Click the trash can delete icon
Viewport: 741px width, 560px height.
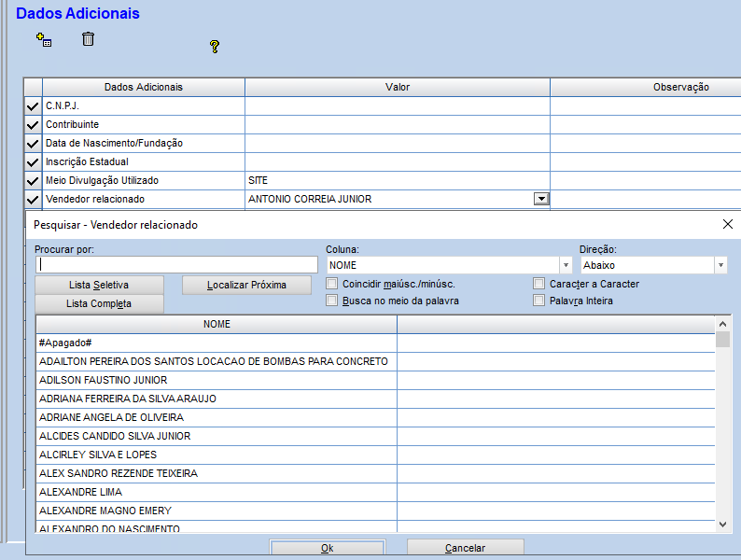tap(88, 39)
